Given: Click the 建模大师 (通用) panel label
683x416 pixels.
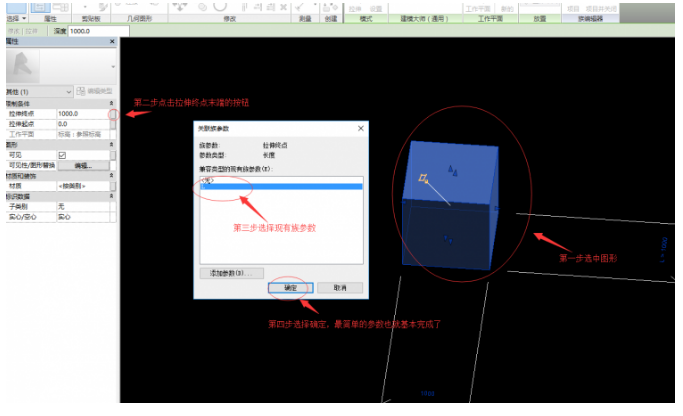Looking at the screenshot, I should [424, 19].
